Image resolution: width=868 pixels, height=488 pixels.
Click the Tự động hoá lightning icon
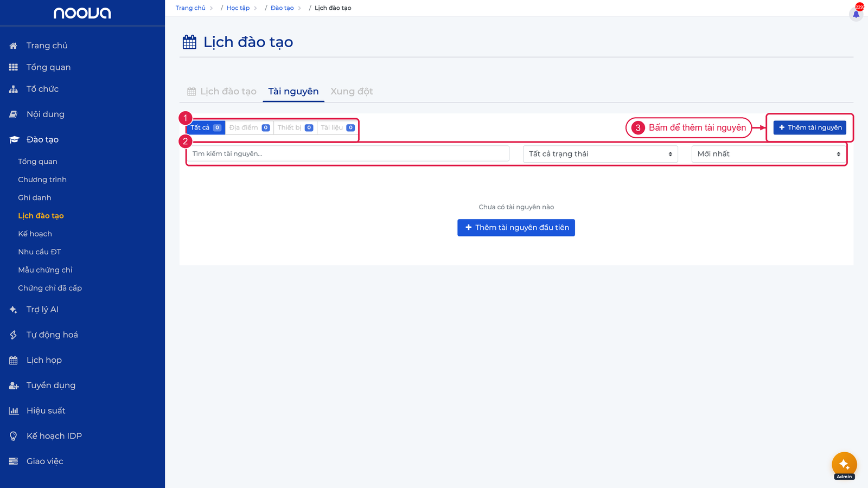click(14, 335)
